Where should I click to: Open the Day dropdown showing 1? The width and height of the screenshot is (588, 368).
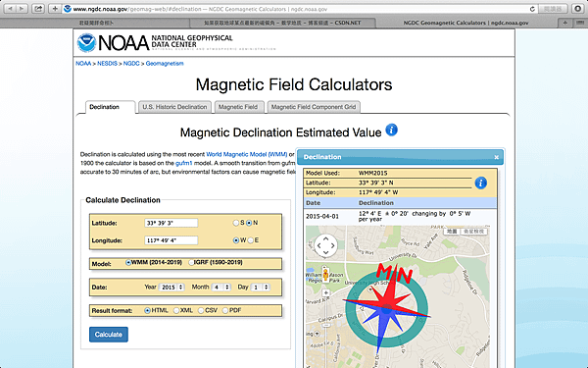260,288
